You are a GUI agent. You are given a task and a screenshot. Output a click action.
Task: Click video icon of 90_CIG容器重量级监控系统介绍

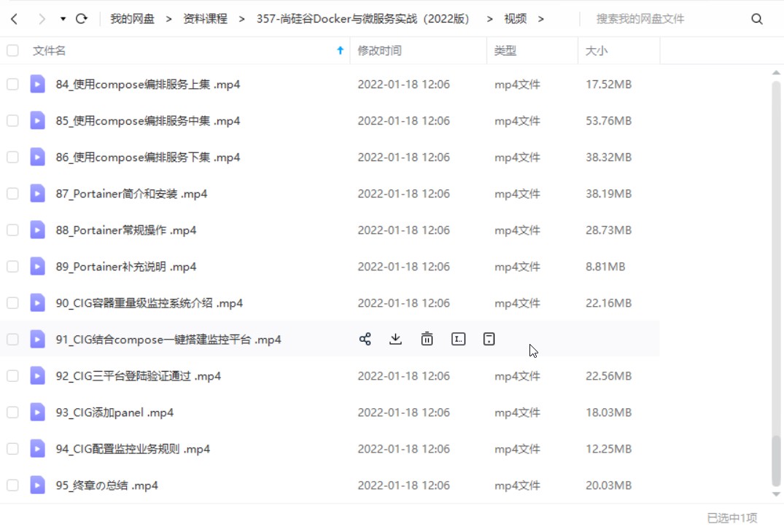(37, 302)
